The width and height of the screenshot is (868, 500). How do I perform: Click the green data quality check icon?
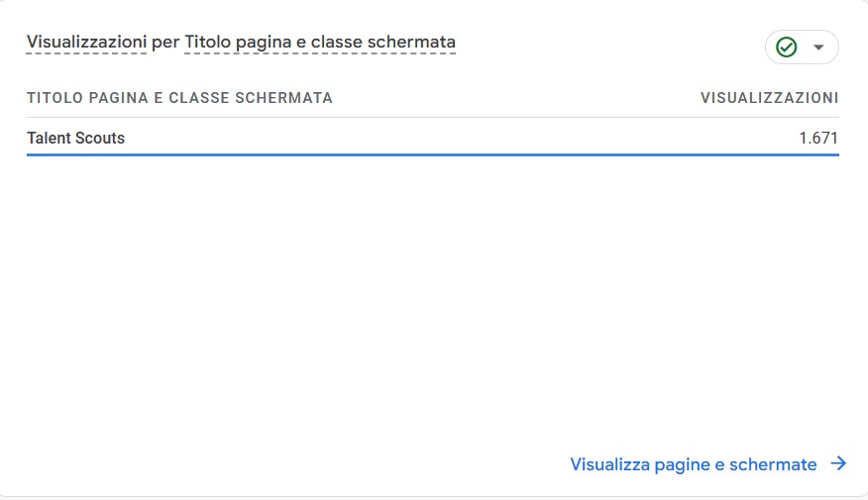coord(787,48)
